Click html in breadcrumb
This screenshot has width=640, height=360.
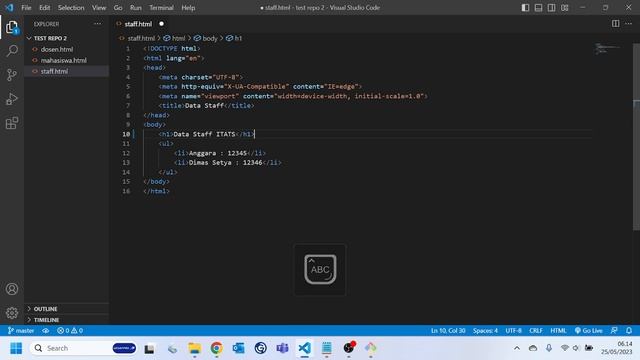pyautogui.click(x=178, y=38)
